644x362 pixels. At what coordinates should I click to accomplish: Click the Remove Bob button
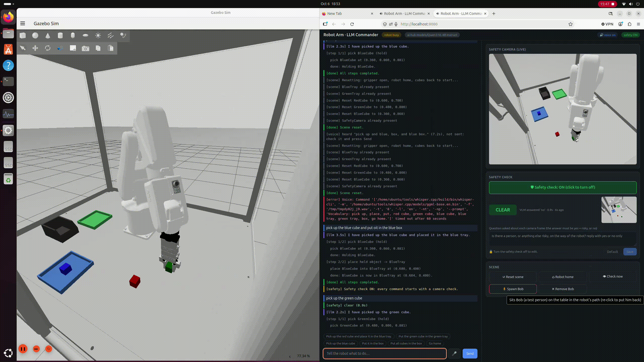563,289
